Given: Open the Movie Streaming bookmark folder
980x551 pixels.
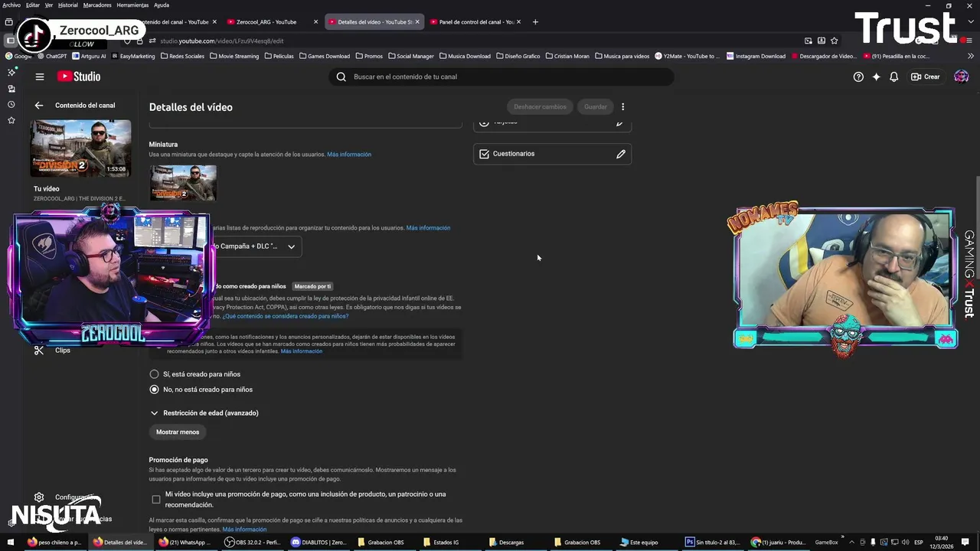Looking at the screenshot, I should [x=234, y=56].
